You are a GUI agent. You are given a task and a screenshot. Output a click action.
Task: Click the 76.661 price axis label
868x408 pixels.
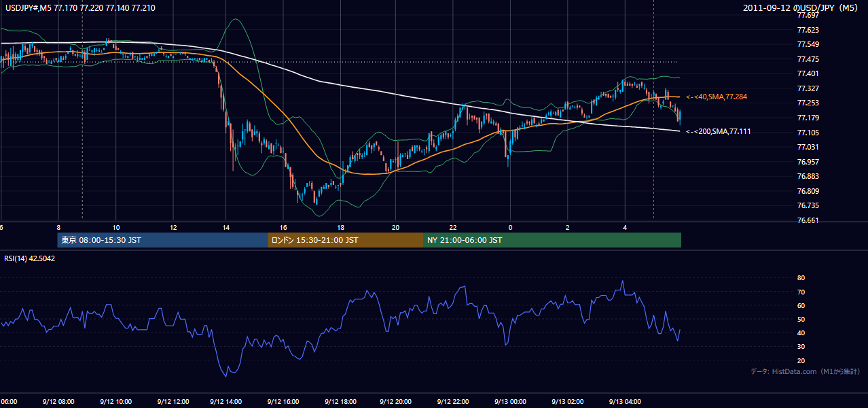(808, 220)
